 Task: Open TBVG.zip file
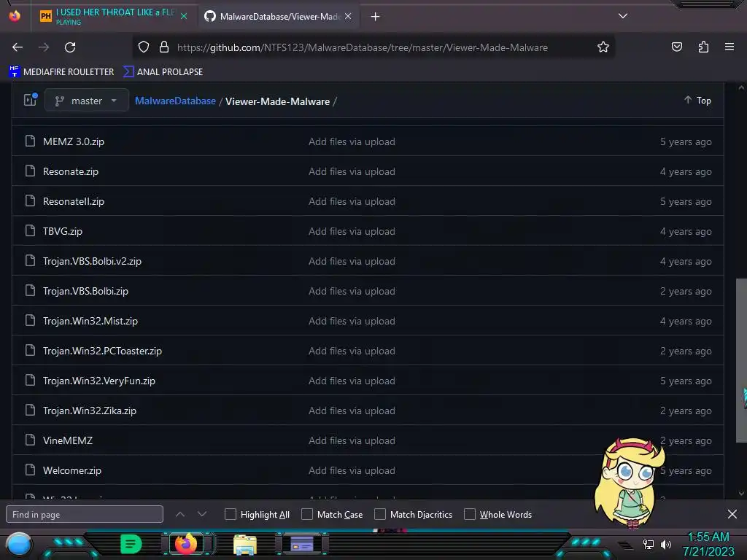pyautogui.click(x=63, y=231)
